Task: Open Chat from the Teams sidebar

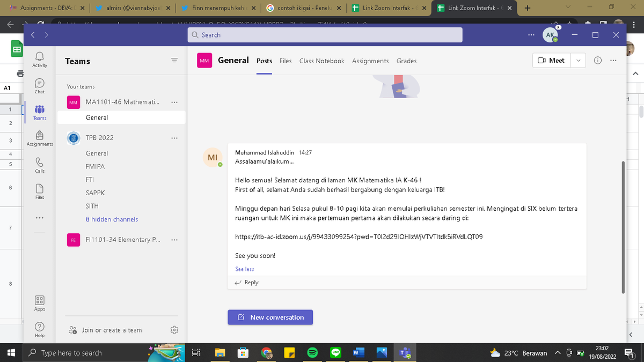Action: (x=40, y=86)
